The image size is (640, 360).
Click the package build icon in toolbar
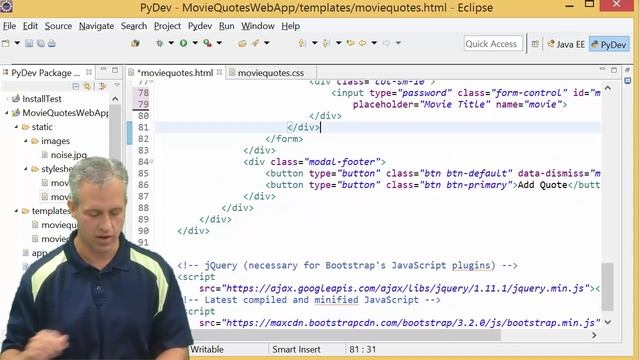pos(135,43)
